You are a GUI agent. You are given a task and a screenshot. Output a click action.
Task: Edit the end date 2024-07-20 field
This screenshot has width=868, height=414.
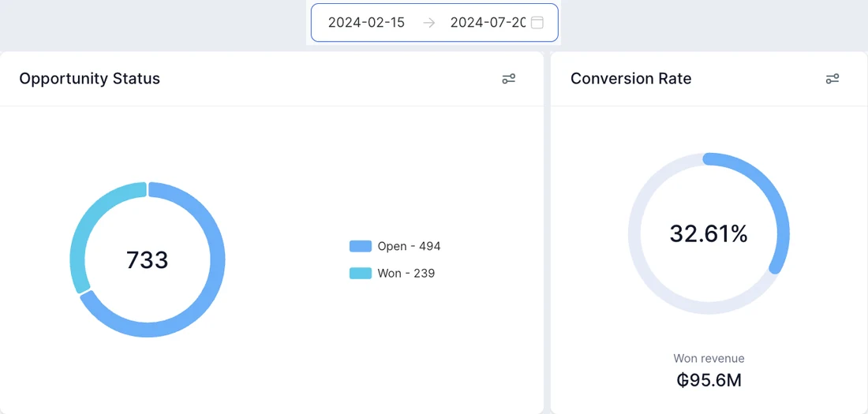pos(488,22)
